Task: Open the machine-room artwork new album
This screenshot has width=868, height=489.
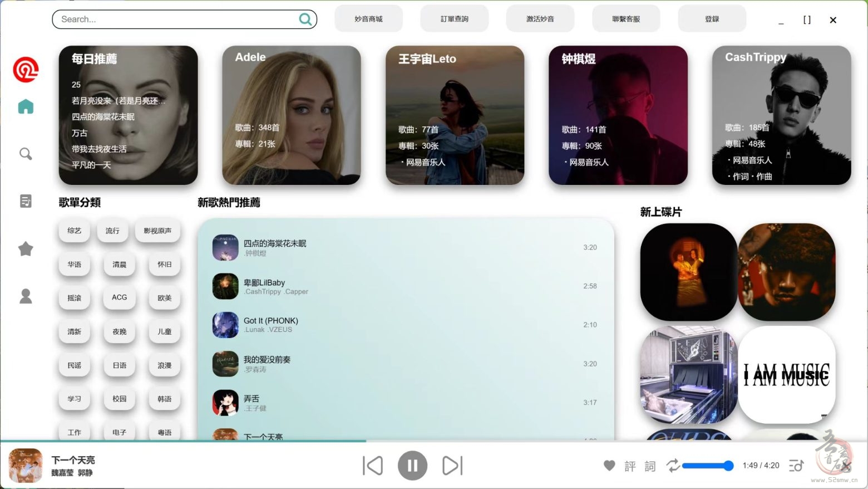Action: click(689, 375)
